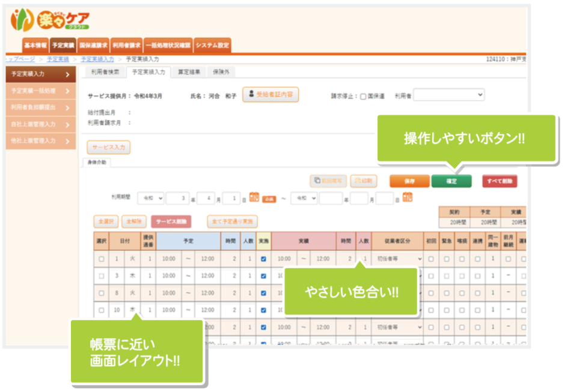Toggle the 国保連 billing stop checkbox

[x=362, y=96]
